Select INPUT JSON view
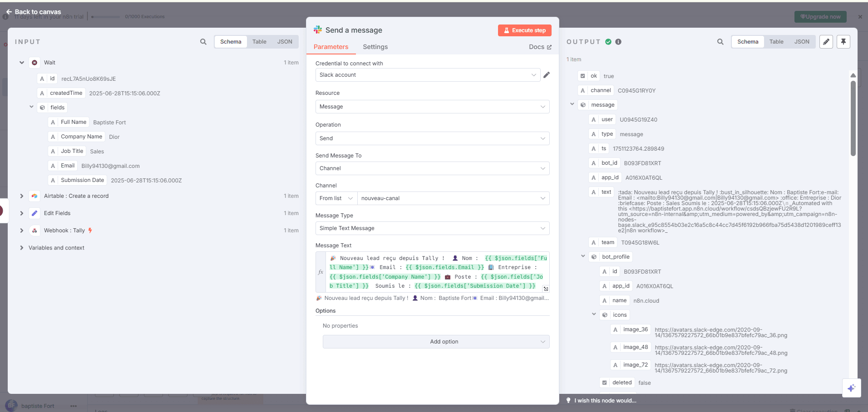The image size is (868, 412). (285, 42)
